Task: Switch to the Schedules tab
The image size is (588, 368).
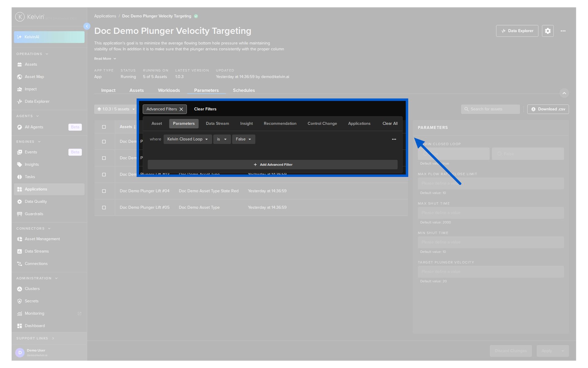Action: point(244,90)
